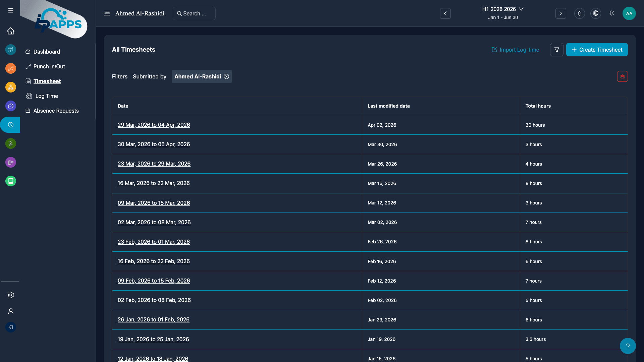This screenshot has width=644, height=362.
Task: Remove the Ahmed Al-Rashidi filter chip
Action: coord(226,76)
